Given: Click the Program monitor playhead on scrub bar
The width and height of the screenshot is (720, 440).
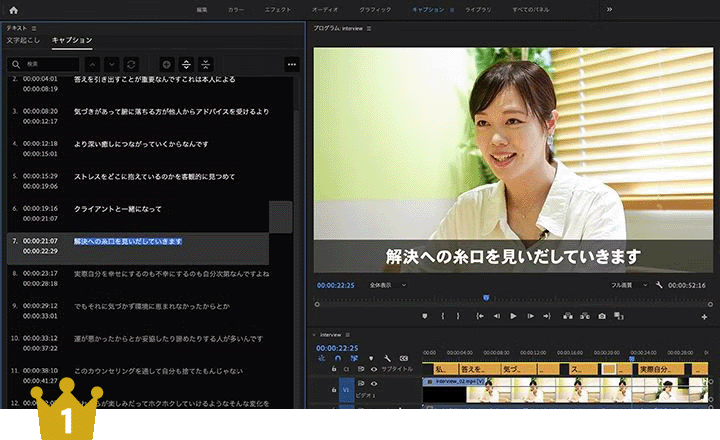Looking at the screenshot, I should (486, 297).
